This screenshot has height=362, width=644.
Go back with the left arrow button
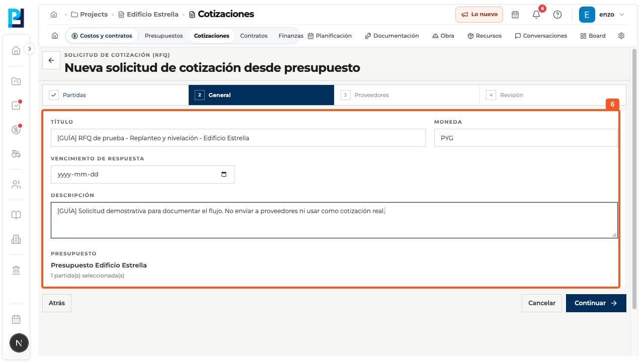(x=51, y=60)
